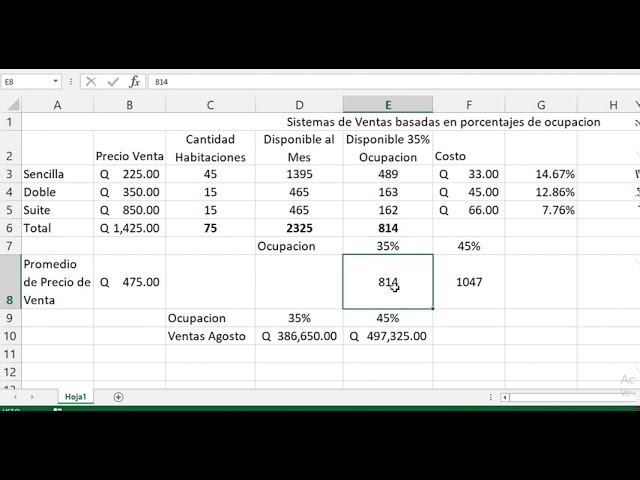This screenshot has width=640, height=480.
Task: Click the horizontal scrollbar track
Action: 570,397
